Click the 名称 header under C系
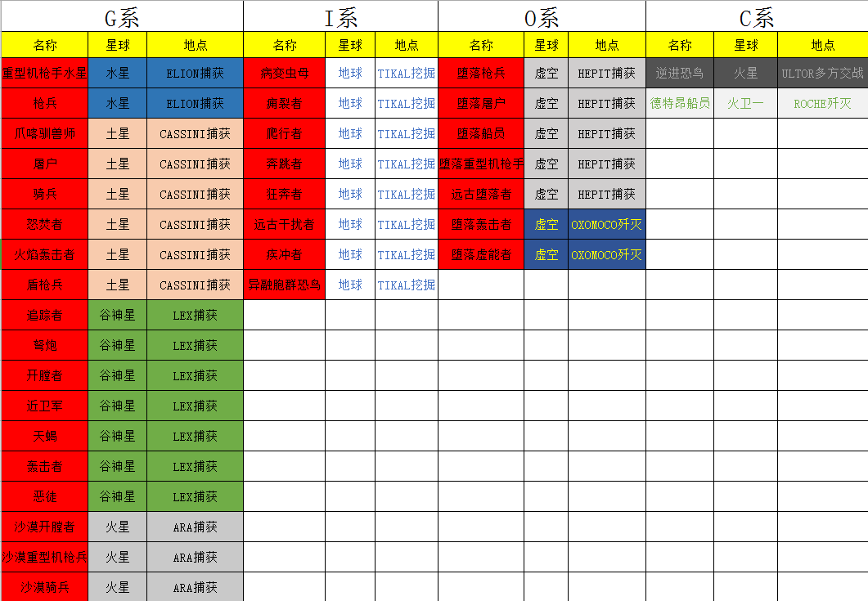Viewport: 868px width, 601px height. [x=680, y=45]
